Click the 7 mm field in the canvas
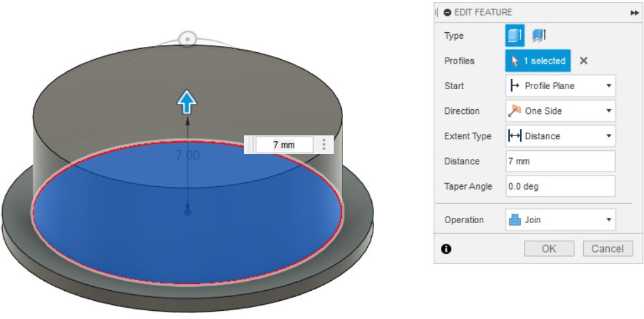The image size is (644, 319). [x=283, y=144]
